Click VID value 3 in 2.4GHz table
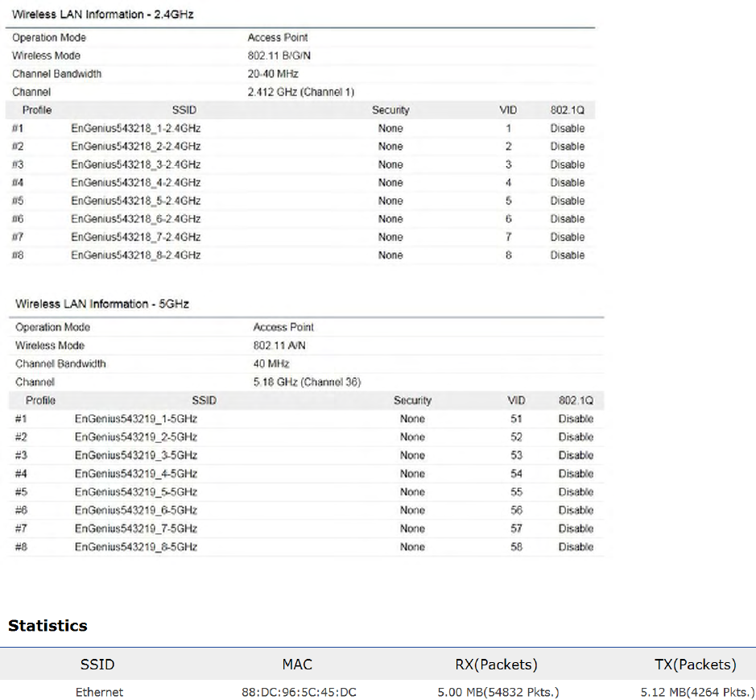Image resolution: width=756 pixels, height=700 pixels. point(508,164)
